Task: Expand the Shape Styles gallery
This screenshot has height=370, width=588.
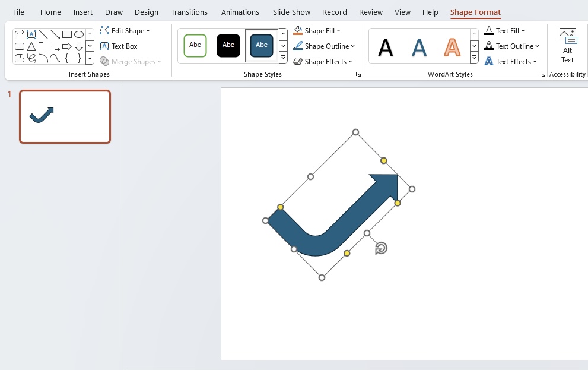Action: [284, 58]
